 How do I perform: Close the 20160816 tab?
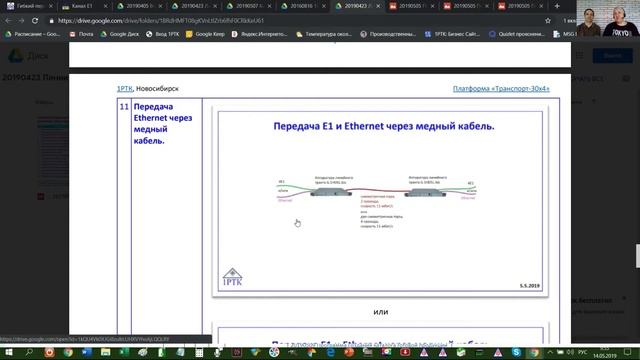click(324, 6)
